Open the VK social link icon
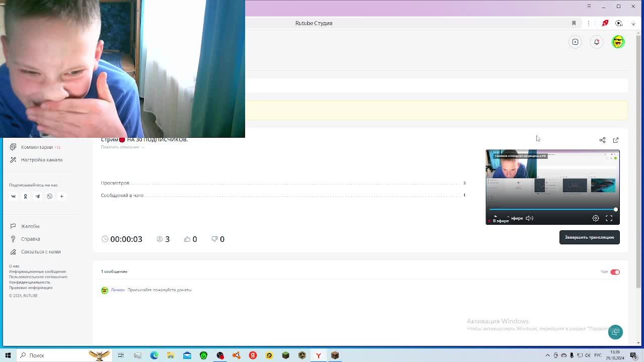Viewport: 644px width, 362px height. [14, 197]
